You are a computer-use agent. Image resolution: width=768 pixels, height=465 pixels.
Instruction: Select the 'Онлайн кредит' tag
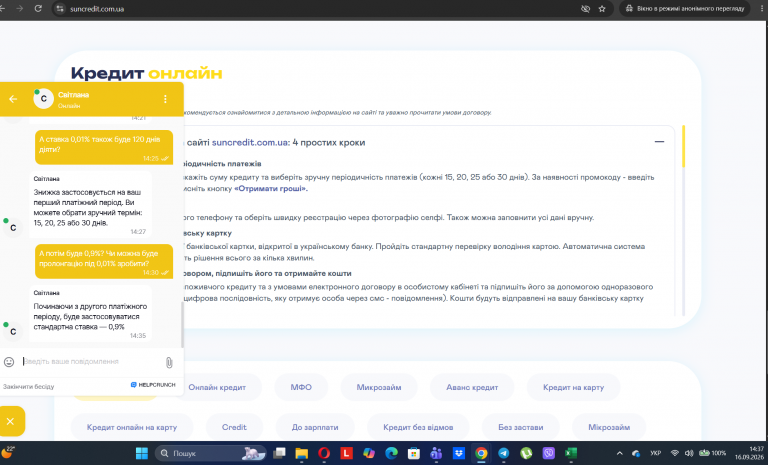(217, 387)
